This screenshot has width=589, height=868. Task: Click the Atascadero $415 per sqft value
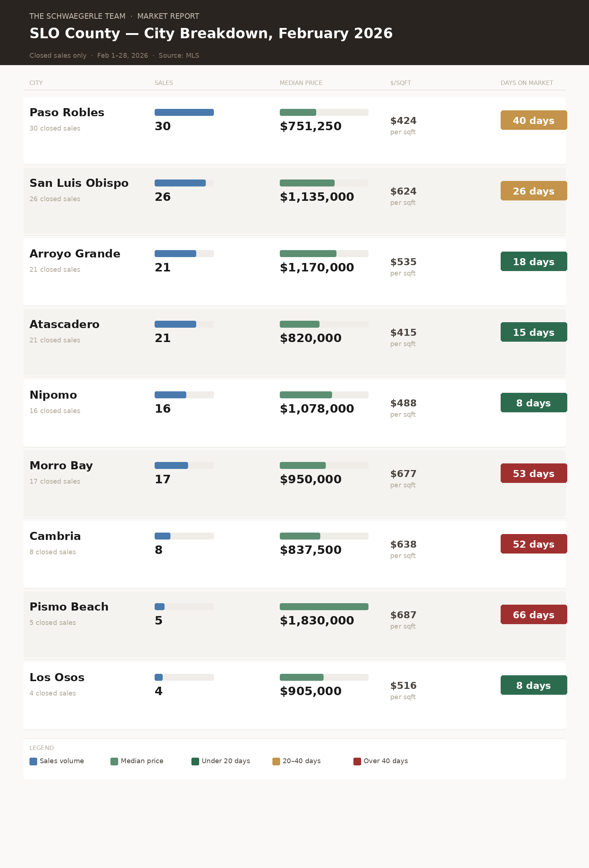[403, 332]
